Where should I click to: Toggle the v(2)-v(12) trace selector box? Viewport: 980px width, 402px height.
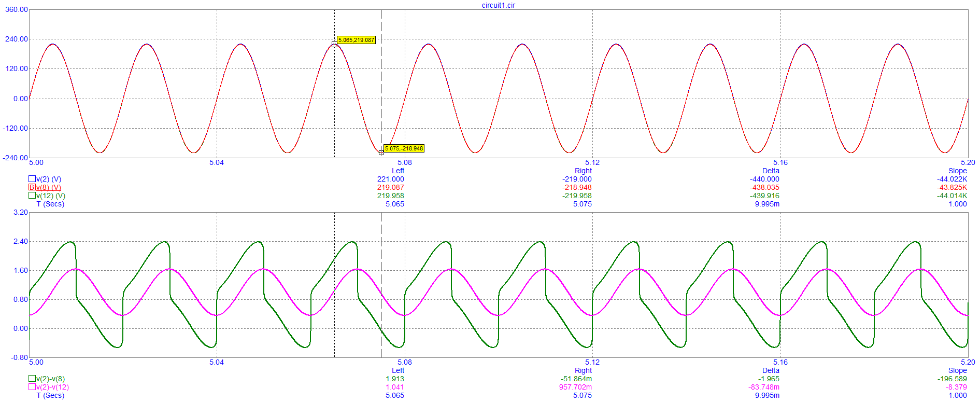pyautogui.click(x=32, y=387)
